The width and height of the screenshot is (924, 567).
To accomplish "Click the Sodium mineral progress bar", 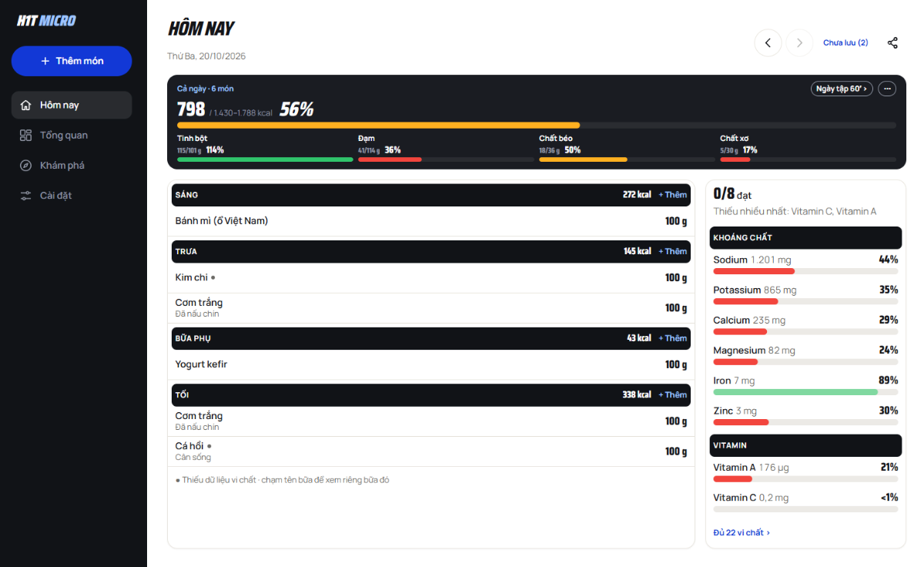I will (x=805, y=271).
